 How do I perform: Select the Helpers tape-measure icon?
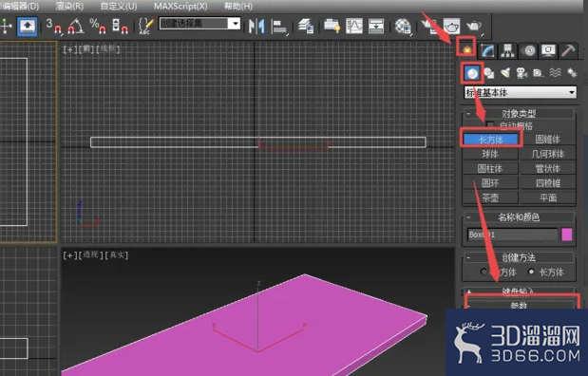pyautogui.click(x=538, y=73)
